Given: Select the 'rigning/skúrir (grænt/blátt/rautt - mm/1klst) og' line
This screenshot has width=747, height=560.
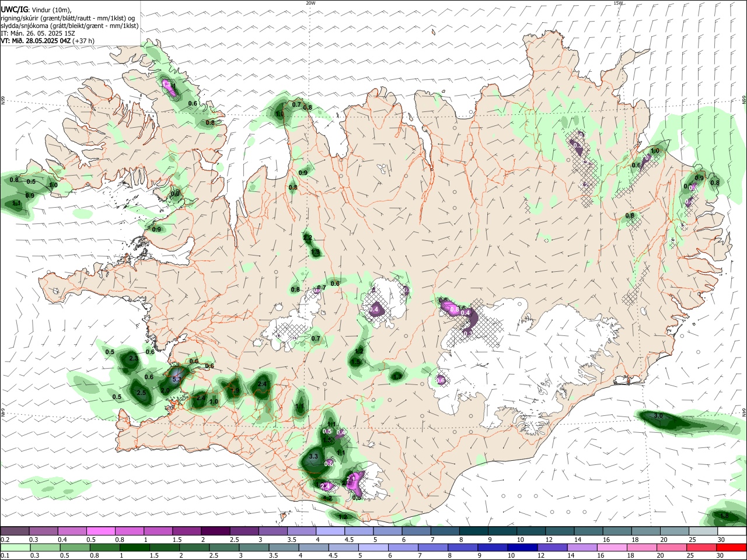Looking at the screenshot, I should point(68,18).
